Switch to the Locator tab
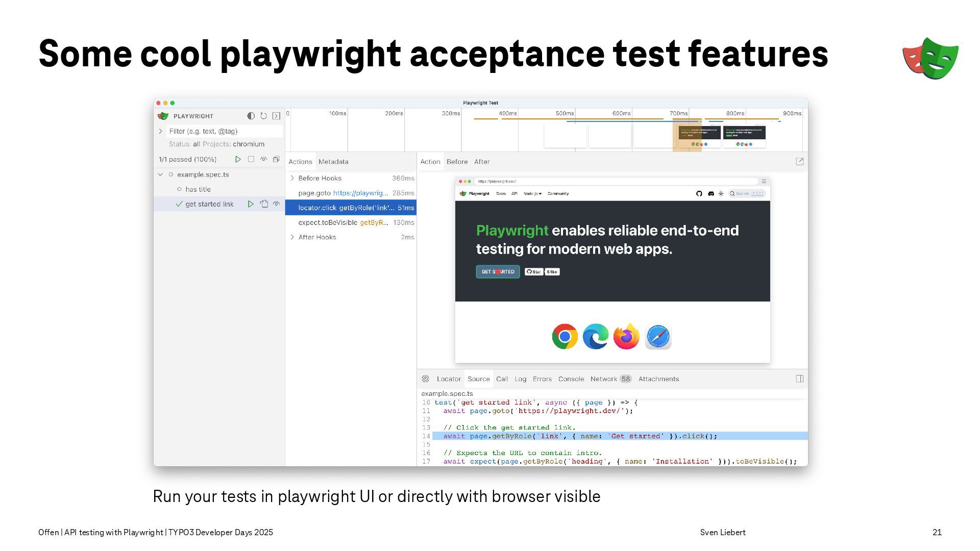Viewport: 980px width, 551px height. [x=449, y=379]
